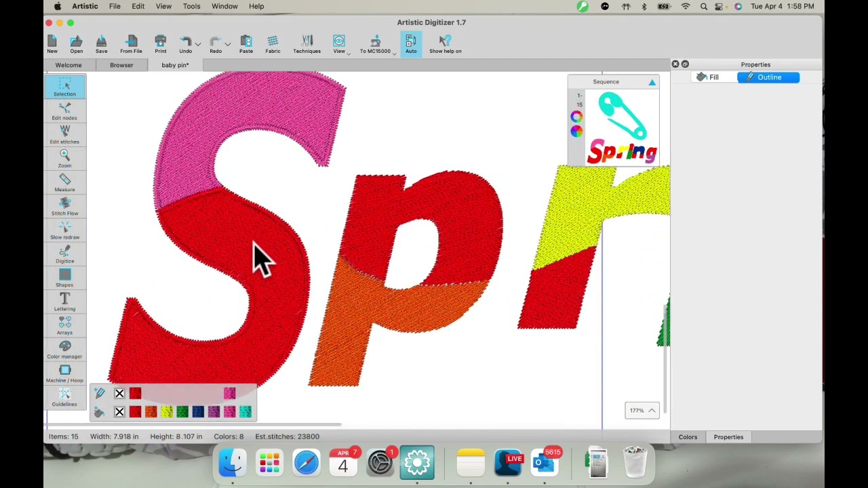868x488 pixels.
Task: Click Show help on icon
Action: click(446, 45)
